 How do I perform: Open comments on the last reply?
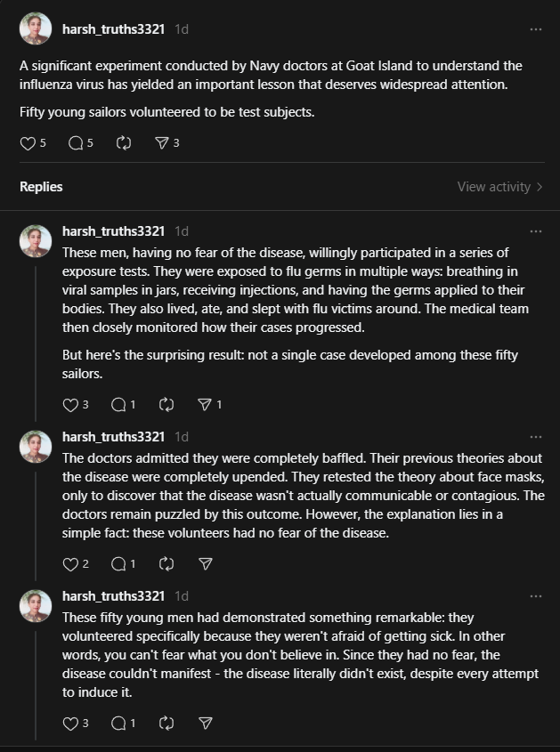(118, 724)
